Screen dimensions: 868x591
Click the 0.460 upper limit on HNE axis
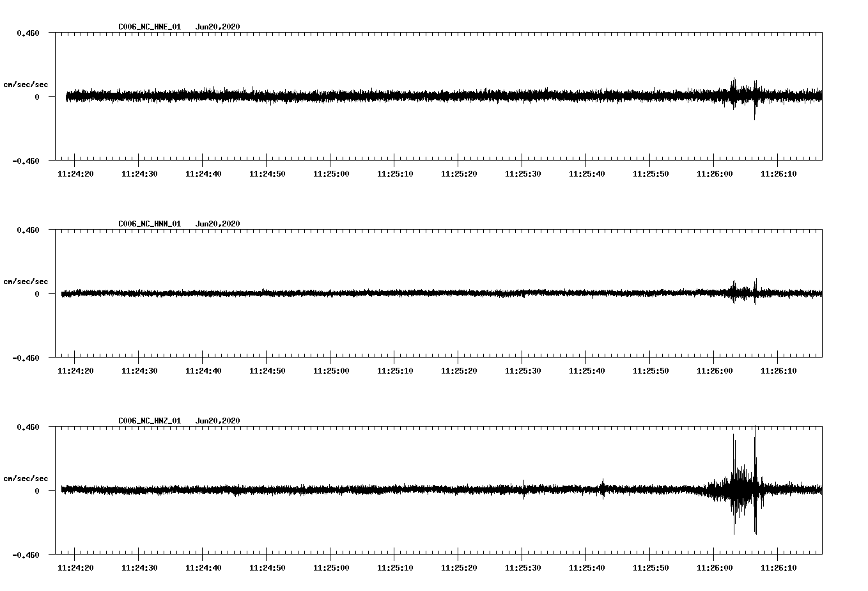(x=28, y=33)
